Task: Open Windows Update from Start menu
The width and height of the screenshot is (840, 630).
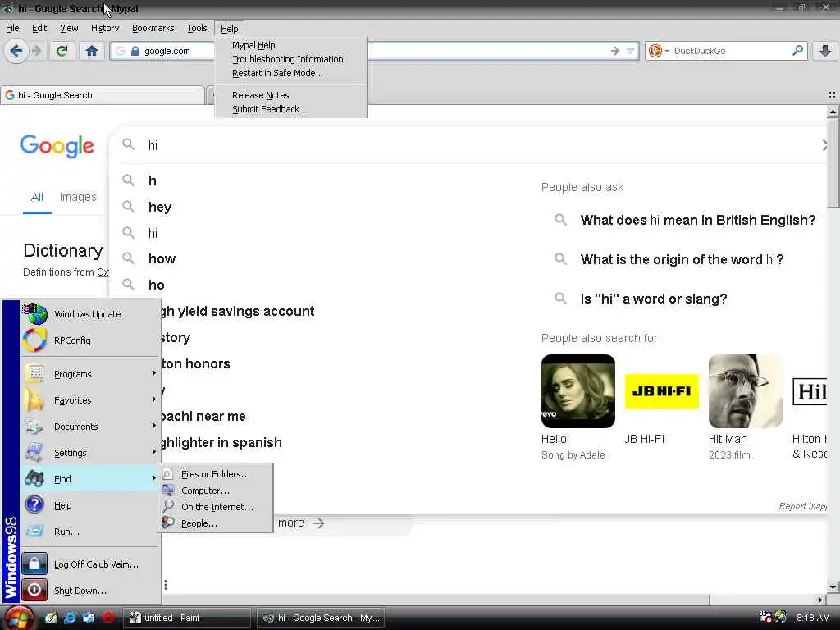Action: pos(90,314)
